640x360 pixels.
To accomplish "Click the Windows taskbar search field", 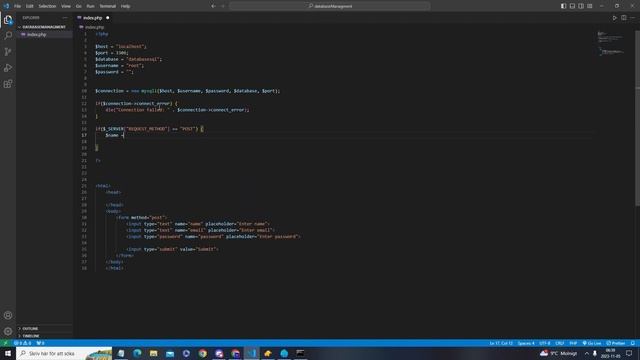I will tap(64, 353).
